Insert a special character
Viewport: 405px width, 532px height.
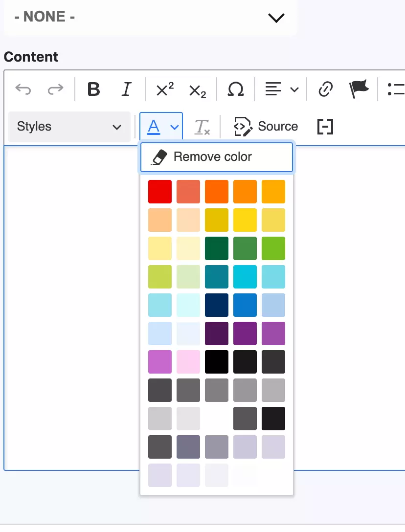[235, 89]
